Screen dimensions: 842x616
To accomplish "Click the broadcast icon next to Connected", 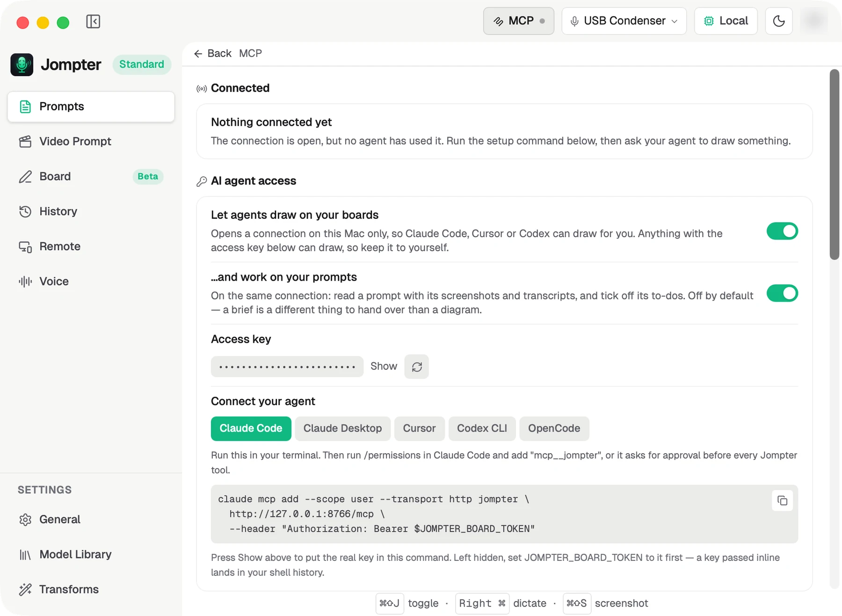I will point(202,89).
